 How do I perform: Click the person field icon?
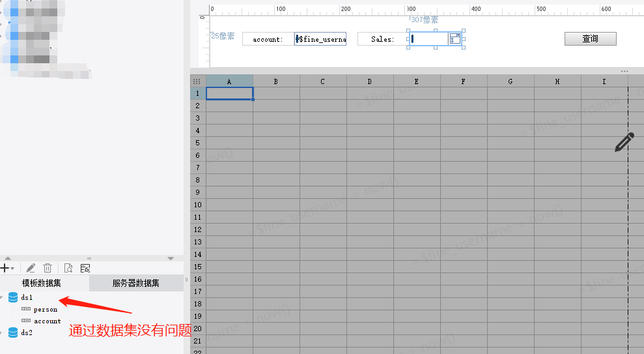[26, 309]
